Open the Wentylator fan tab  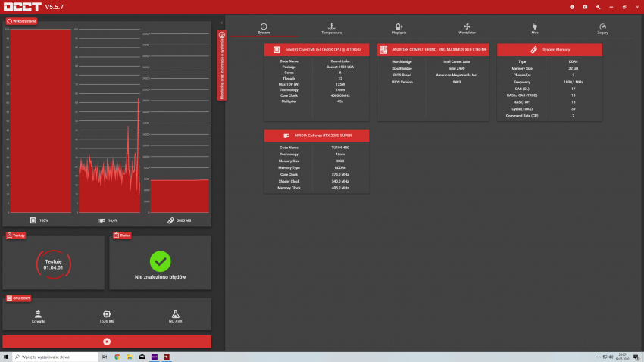pos(467,29)
